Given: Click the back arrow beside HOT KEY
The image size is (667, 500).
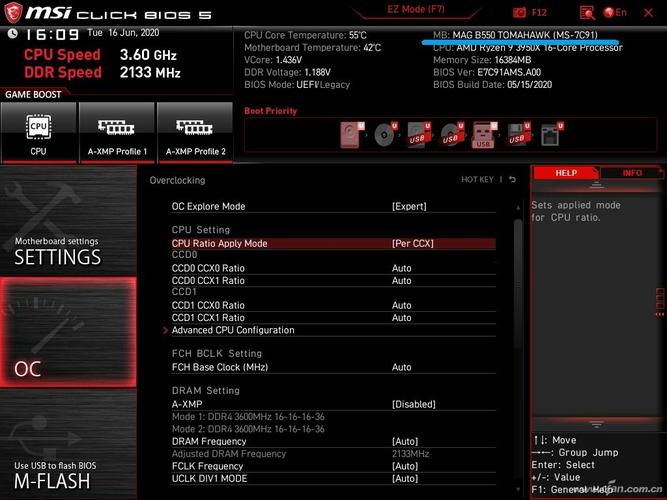Looking at the screenshot, I should [513, 180].
